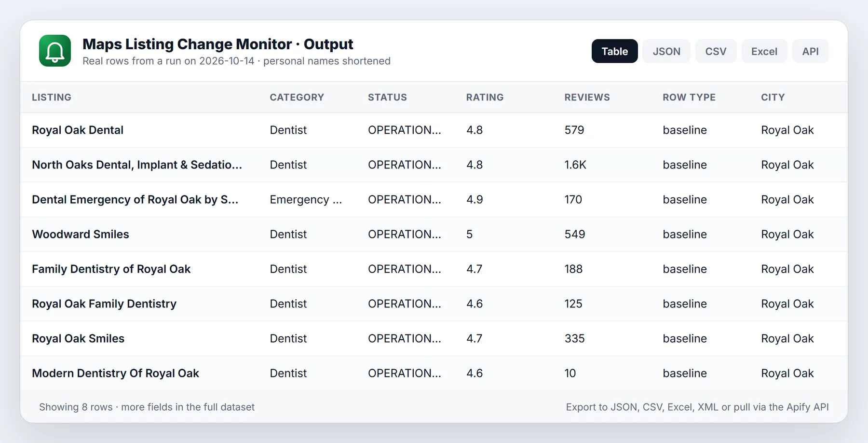Select Modern Dentistry Of Royal Oak listing

[115, 374]
